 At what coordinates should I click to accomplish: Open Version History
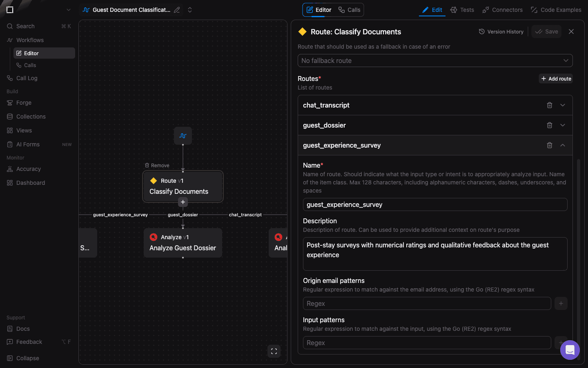click(x=501, y=31)
